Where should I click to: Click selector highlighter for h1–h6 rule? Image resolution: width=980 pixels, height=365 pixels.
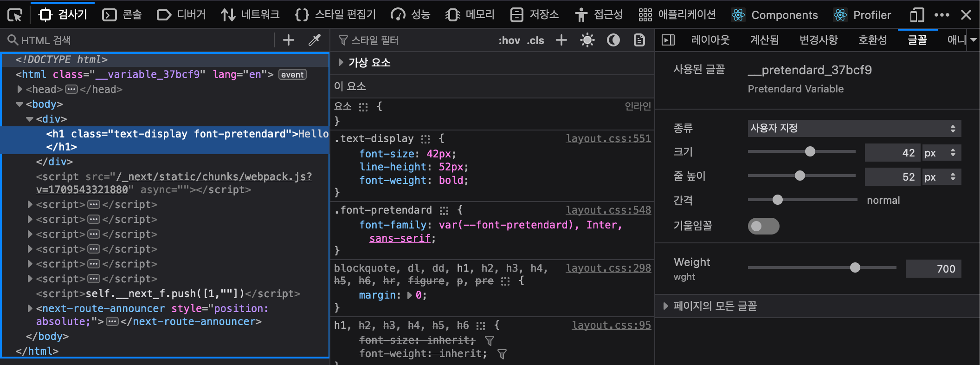(x=481, y=326)
